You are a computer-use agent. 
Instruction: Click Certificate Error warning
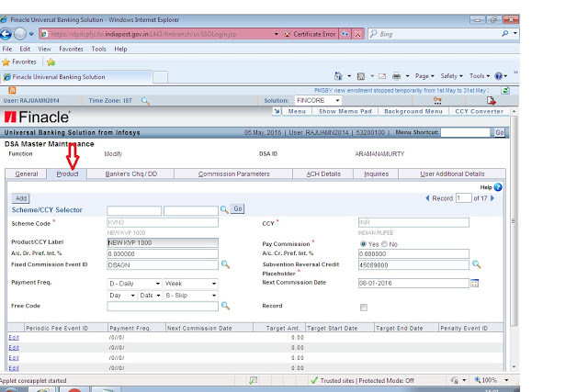pos(311,34)
